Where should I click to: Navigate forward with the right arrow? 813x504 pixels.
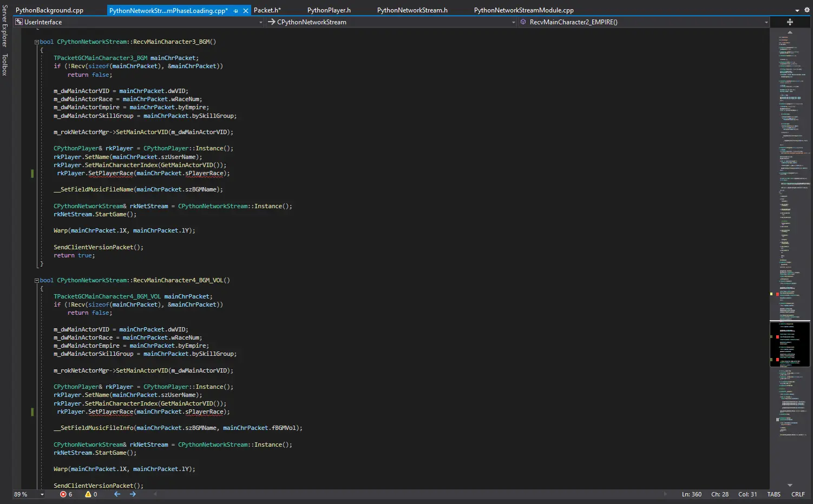click(133, 494)
